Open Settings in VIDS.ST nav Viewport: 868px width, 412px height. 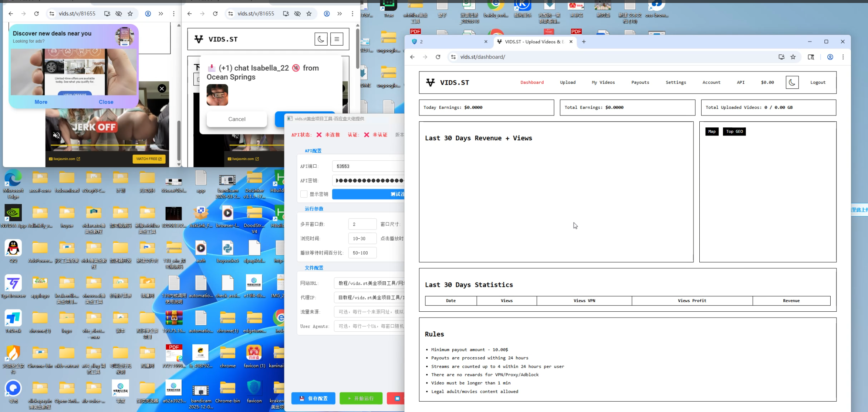click(x=676, y=82)
